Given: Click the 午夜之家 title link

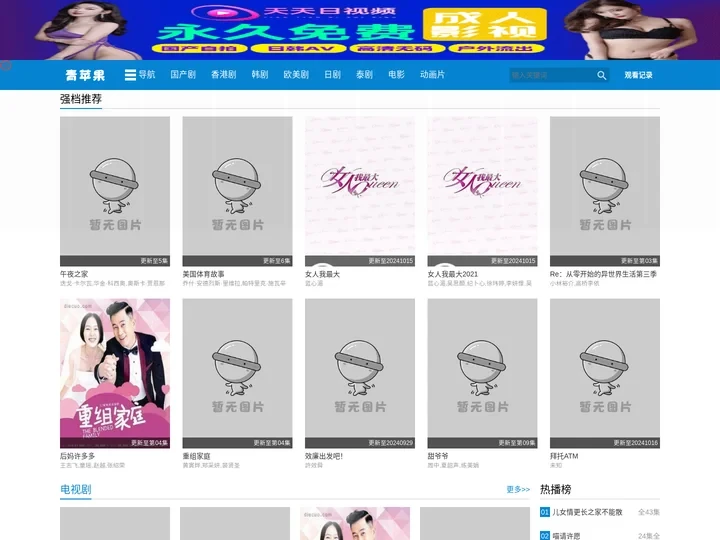Looking at the screenshot, I should click(x=74, y=274).
